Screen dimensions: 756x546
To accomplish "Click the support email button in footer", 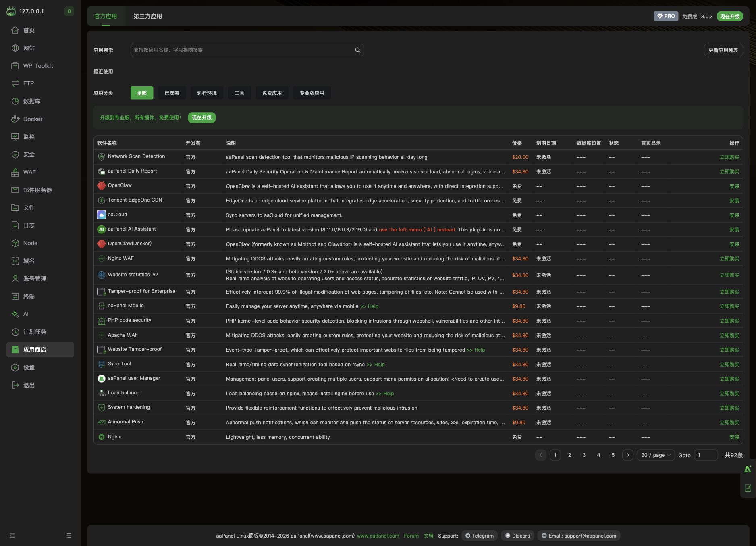I will click(x=579, y=536).
